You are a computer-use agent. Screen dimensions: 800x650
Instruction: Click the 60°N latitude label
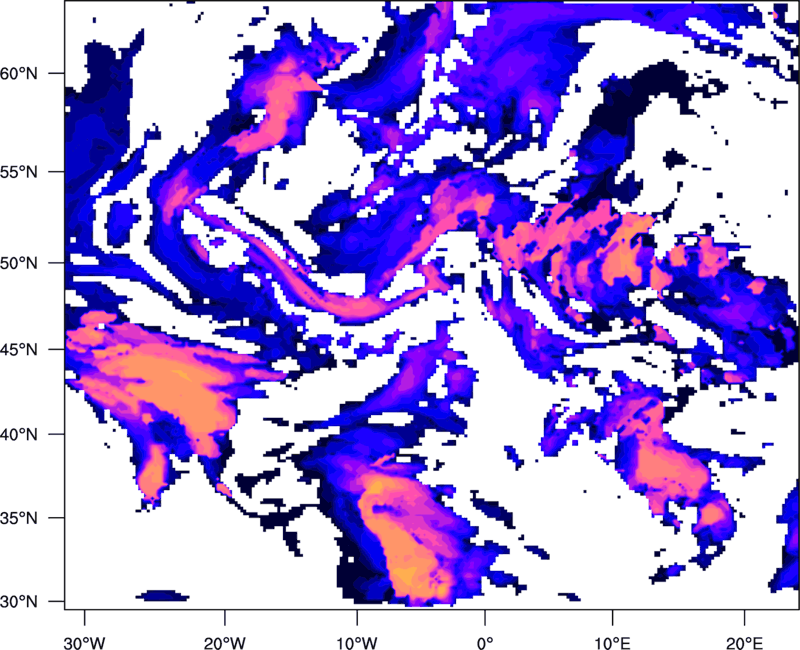tap(19, 73)
